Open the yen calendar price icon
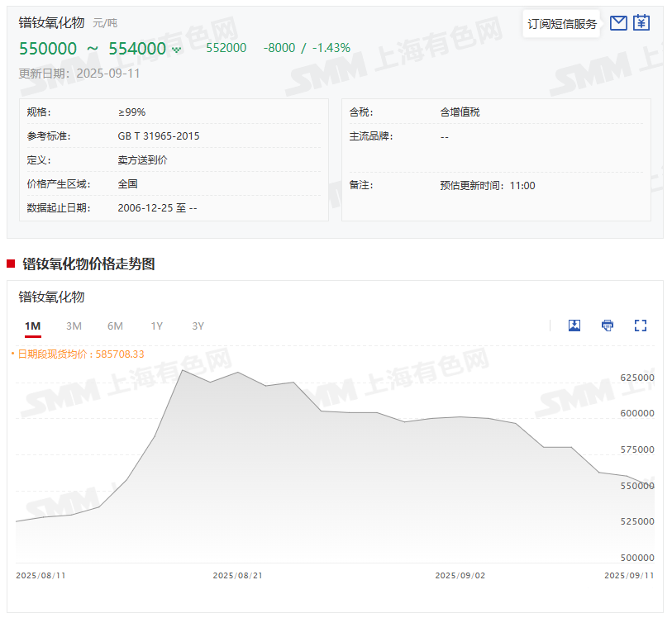Viewport: 672px width, 618px height. click(641, 23)
